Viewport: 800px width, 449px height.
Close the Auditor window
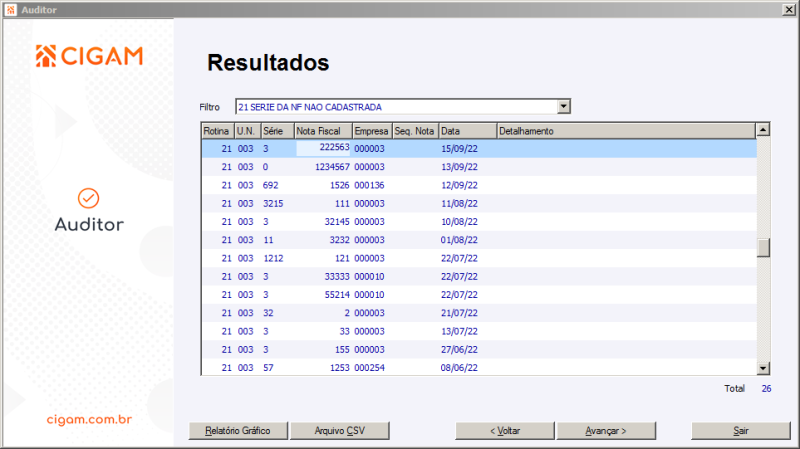coord(788,10)
